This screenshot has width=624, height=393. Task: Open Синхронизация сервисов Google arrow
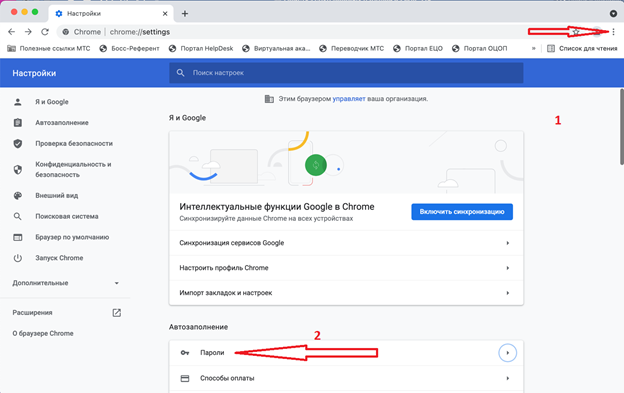[507, 243]
